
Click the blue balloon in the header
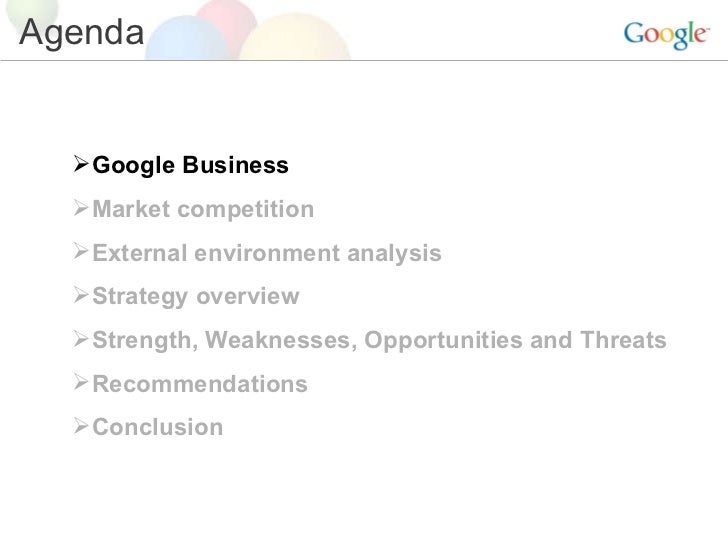(188, 38)
